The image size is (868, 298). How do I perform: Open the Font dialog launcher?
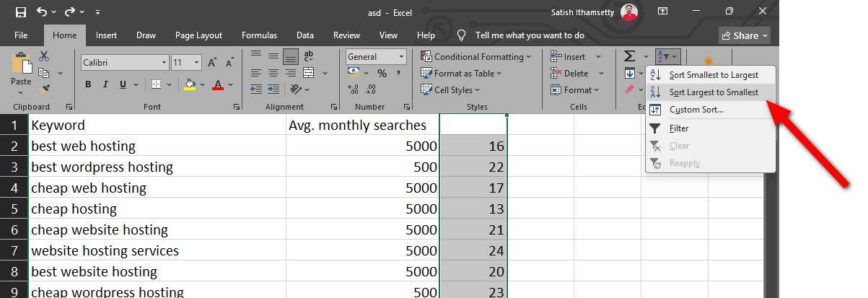tap(237, 107)
